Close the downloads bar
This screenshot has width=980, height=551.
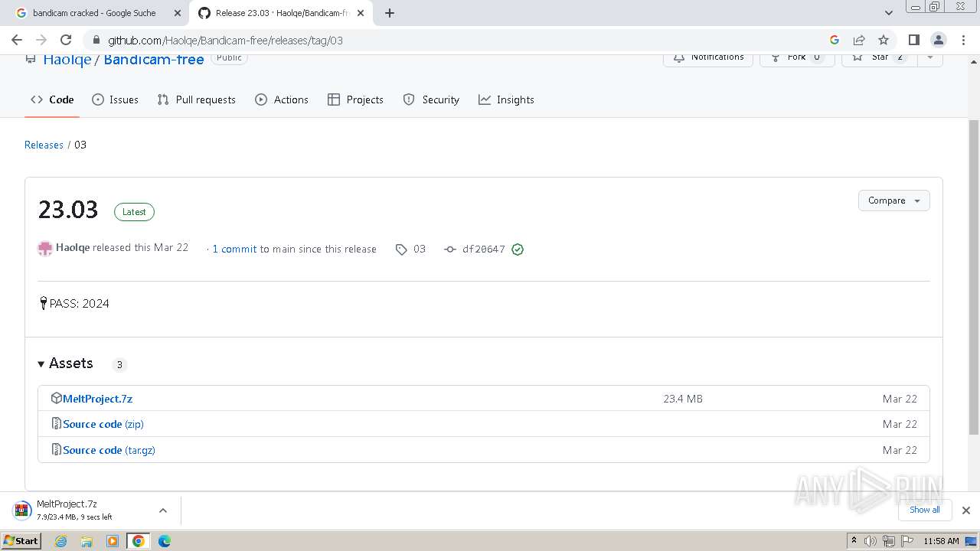[965, 510]
